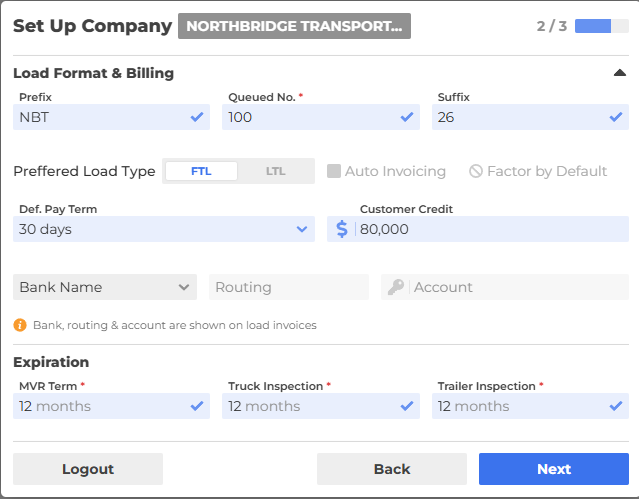Click the dollar sign icon in Customer Credit
Screen dimensions: 639x499
342,229
